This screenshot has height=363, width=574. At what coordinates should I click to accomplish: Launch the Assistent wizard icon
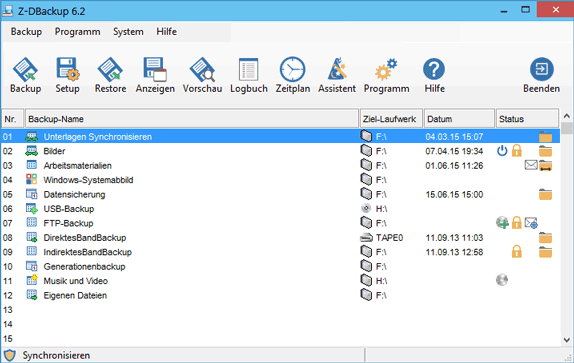(x=337, y=69)
